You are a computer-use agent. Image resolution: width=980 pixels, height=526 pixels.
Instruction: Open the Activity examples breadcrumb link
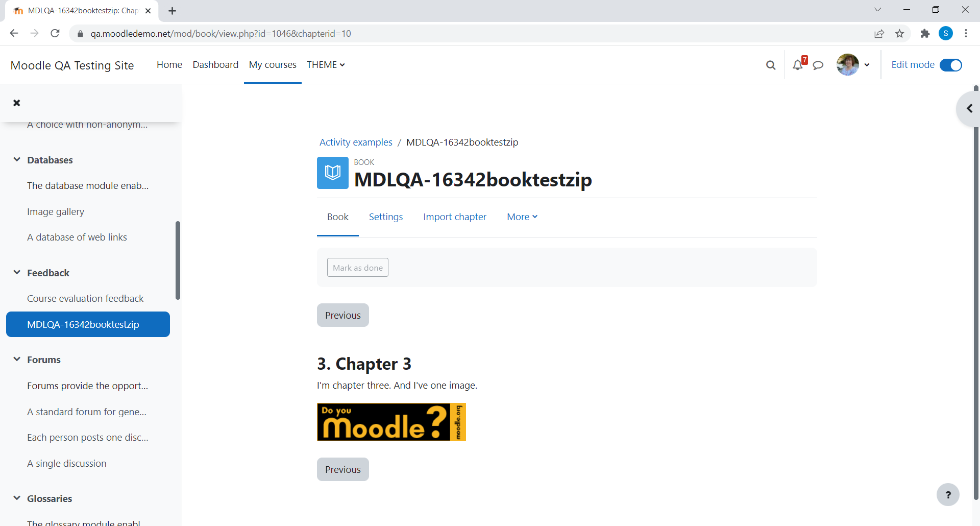click(356, 142)
